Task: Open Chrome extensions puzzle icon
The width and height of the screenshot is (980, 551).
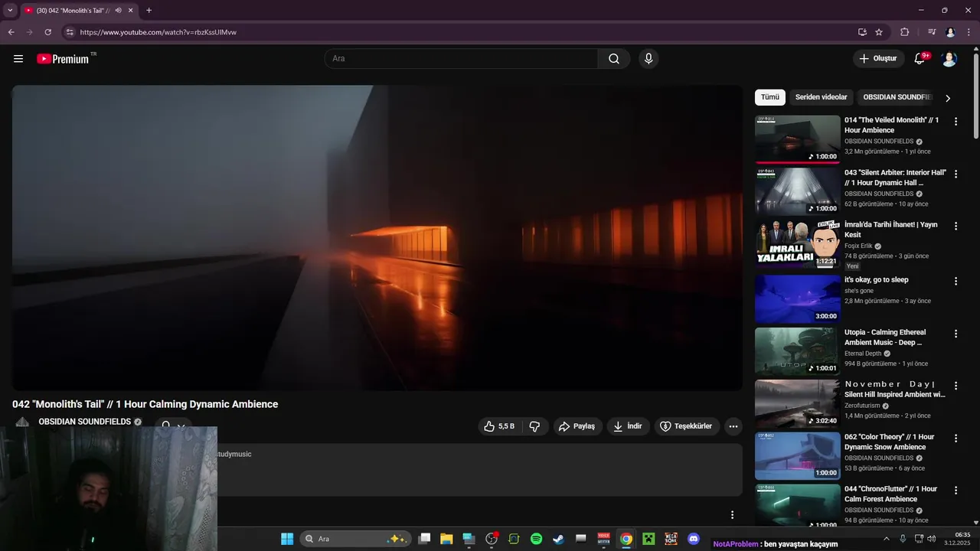Action: pos(905,32)
